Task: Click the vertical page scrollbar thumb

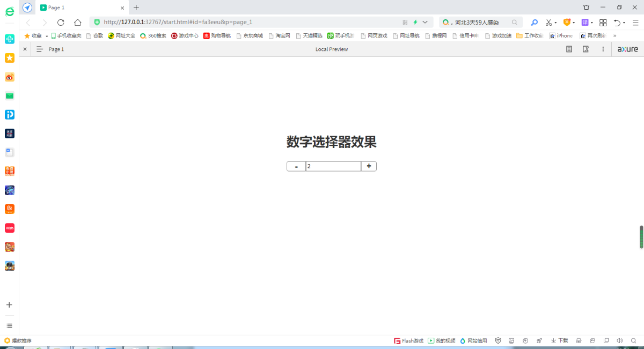Action: click(641, 237)
